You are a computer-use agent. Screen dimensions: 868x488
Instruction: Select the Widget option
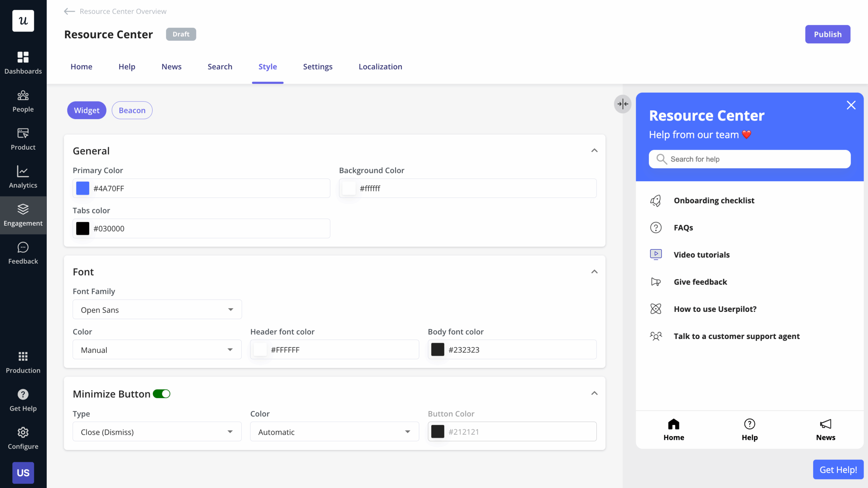click(x=87, y=110)
